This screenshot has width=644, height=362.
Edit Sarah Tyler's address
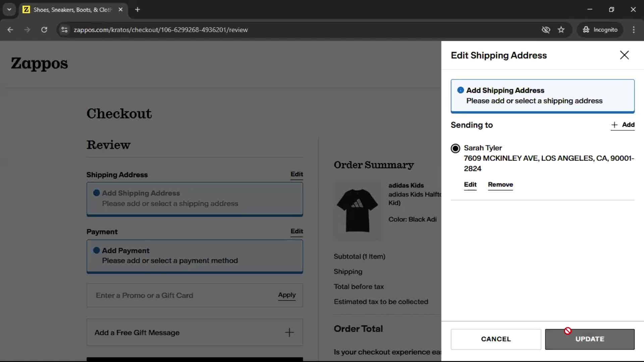click(470, 184)
